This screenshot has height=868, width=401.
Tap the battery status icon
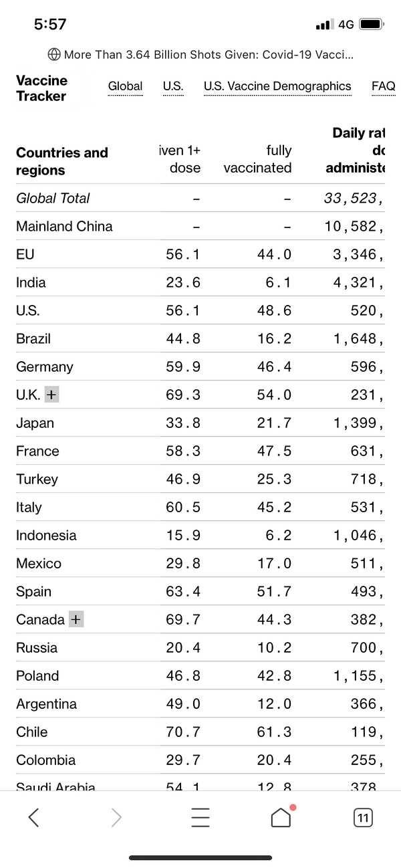click(371, 25)
